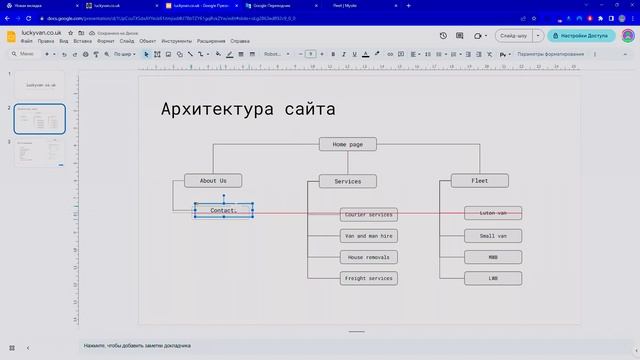640x360 pixels.
Task: Open the zoom level dropdown
Action: click(x=124, y=54)
